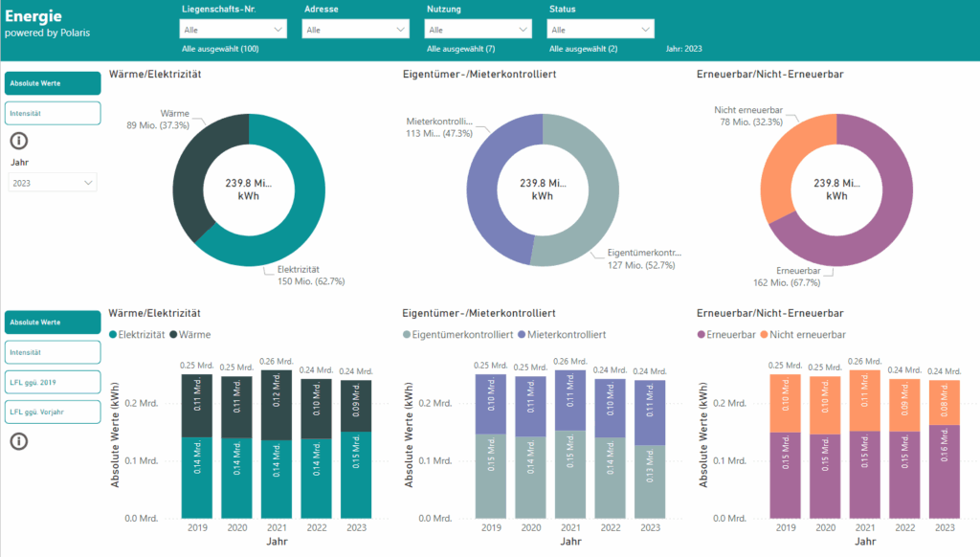Image resolution: width=980 pixels, height=557 pixels.
Task: Select upper Absolute Werte toggle button
Action: coord(53,83)
